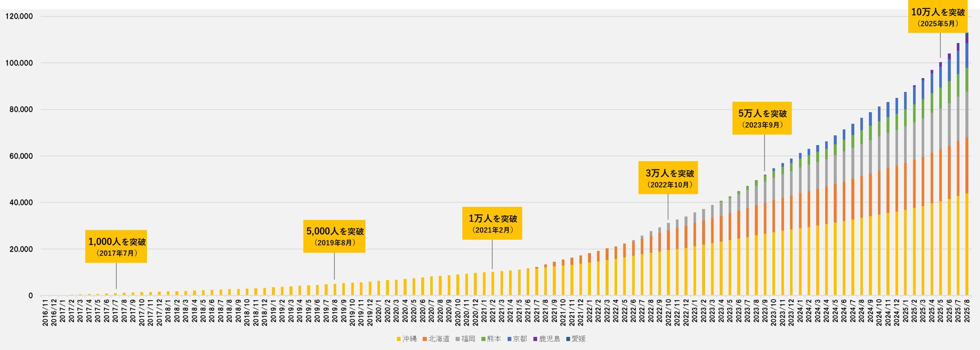Click the blue 京都 legend swatch
Image resolution: width=980 pixels, height=350 pixels.
pyautogui.click(x=510, y=339)
